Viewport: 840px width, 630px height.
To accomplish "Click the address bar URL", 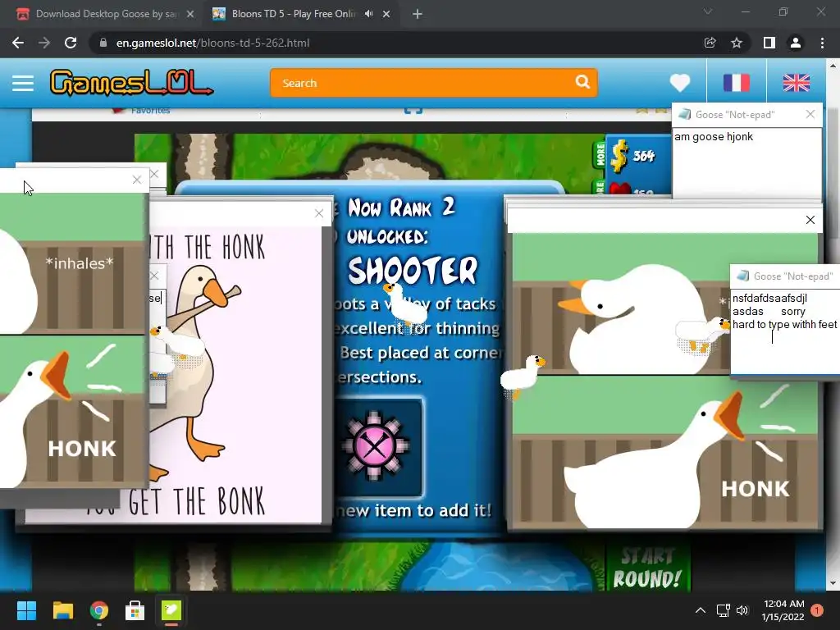I will [x=212, y=43].
